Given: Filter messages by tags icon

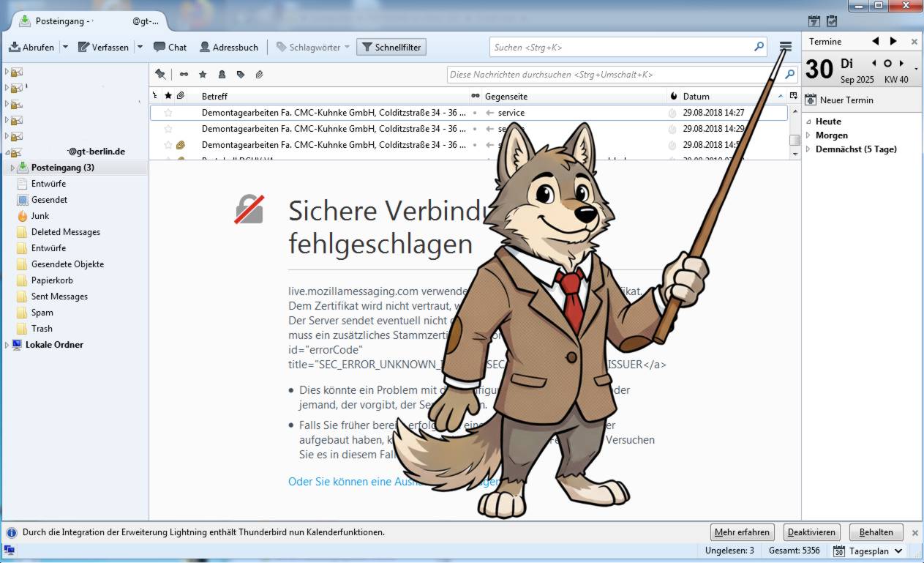Looking at the screenshot, I should [x=240, y=75].
